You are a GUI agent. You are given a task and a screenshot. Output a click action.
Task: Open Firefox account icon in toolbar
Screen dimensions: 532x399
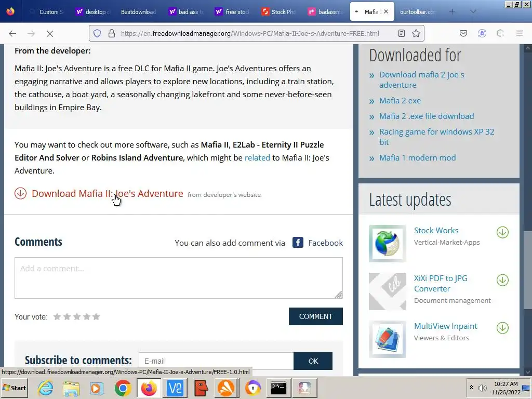click(482, 33)
